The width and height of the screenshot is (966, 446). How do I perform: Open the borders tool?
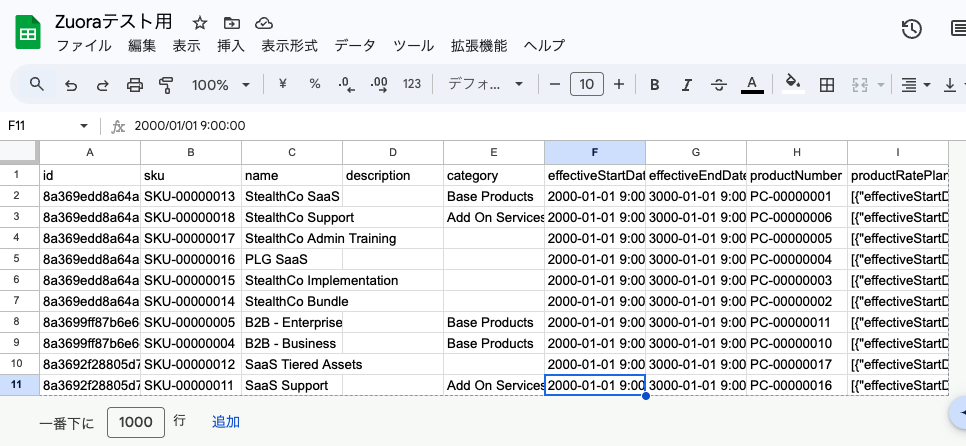coord(827,85)
